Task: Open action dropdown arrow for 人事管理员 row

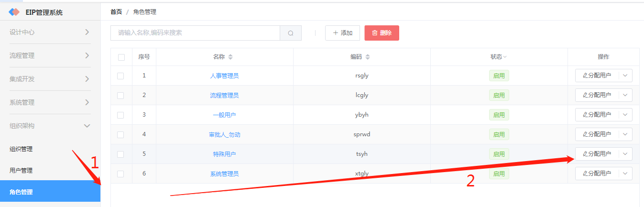Action: (625, 76)
